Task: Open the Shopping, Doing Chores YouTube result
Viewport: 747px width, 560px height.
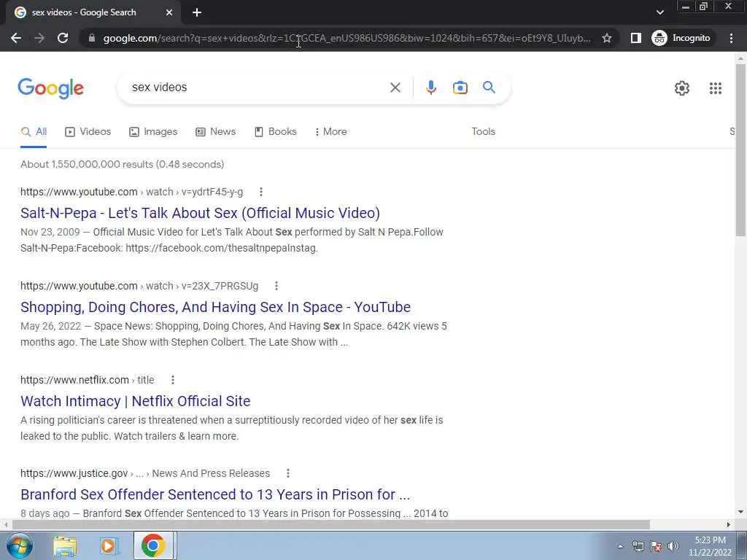Action: click(x=215, y=307)
